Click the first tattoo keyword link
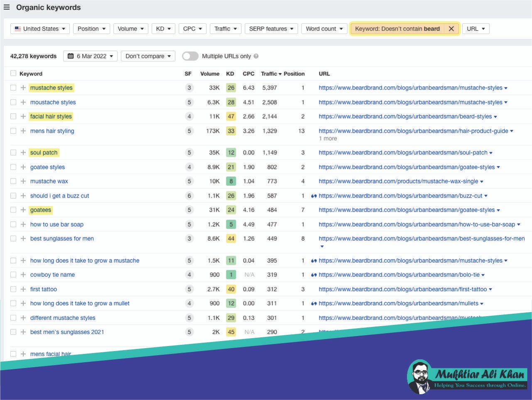The width and height of the screenshot is (532, 400). tap(43, 289)
